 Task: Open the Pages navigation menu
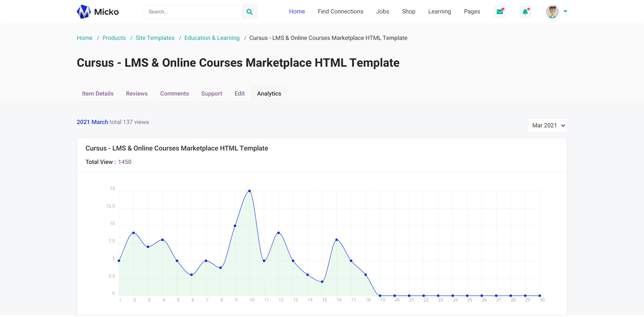(x=472, y=11)
